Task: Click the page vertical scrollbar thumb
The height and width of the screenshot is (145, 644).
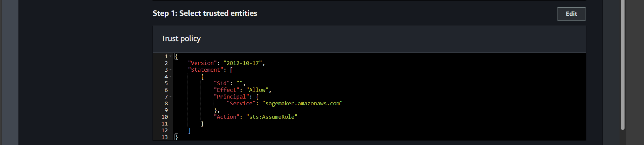Action: click(623, 64)
